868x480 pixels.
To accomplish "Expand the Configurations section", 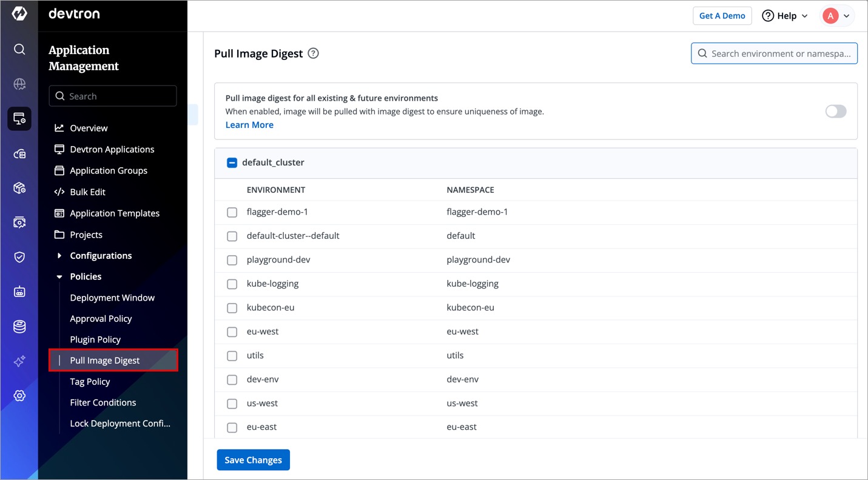I will tap(59, 256).
